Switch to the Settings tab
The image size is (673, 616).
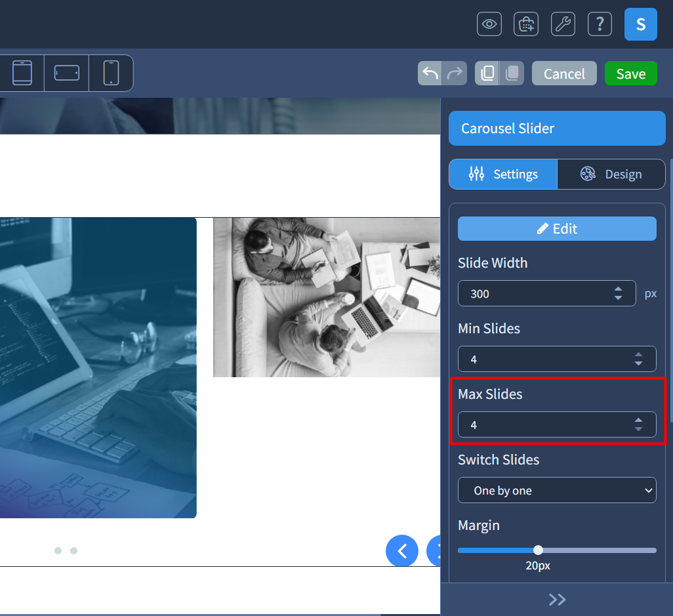click(x=503, y=175)
